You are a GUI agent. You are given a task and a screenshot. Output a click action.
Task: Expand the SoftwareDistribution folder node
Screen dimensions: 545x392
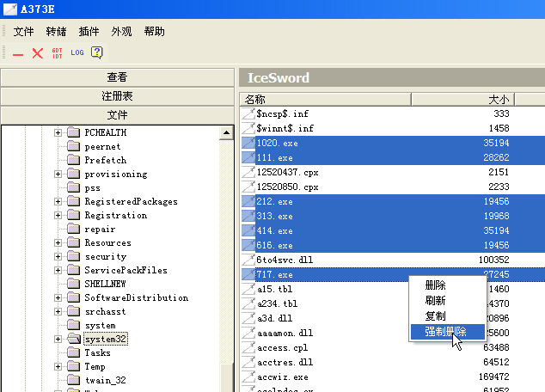(x=58, y=297)
